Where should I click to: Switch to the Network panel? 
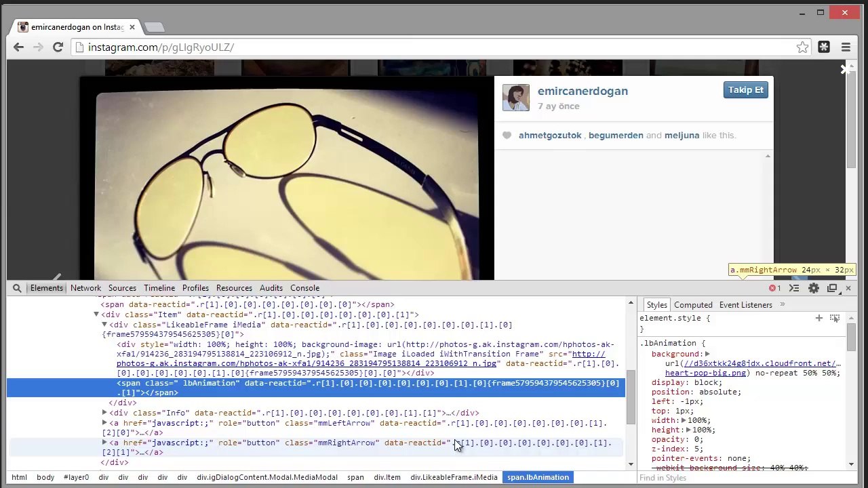point(85,288)
